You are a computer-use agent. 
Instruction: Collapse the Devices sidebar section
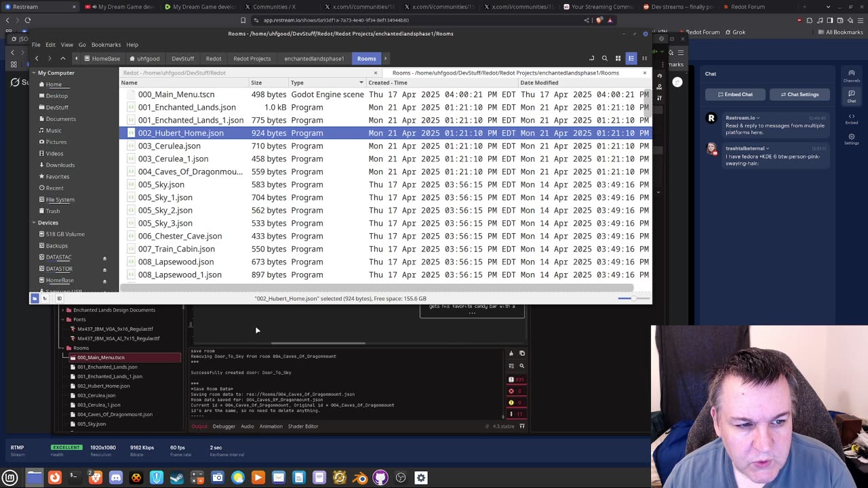(x=34, y=222)
